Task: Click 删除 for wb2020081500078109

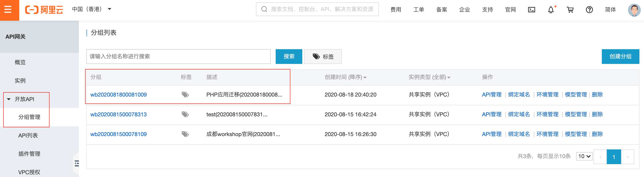Action: point(597,134)
